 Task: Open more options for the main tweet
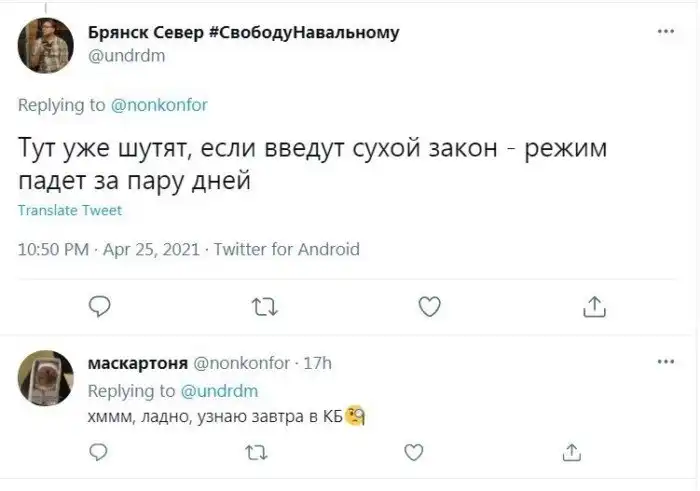click(x=665, y=32)
